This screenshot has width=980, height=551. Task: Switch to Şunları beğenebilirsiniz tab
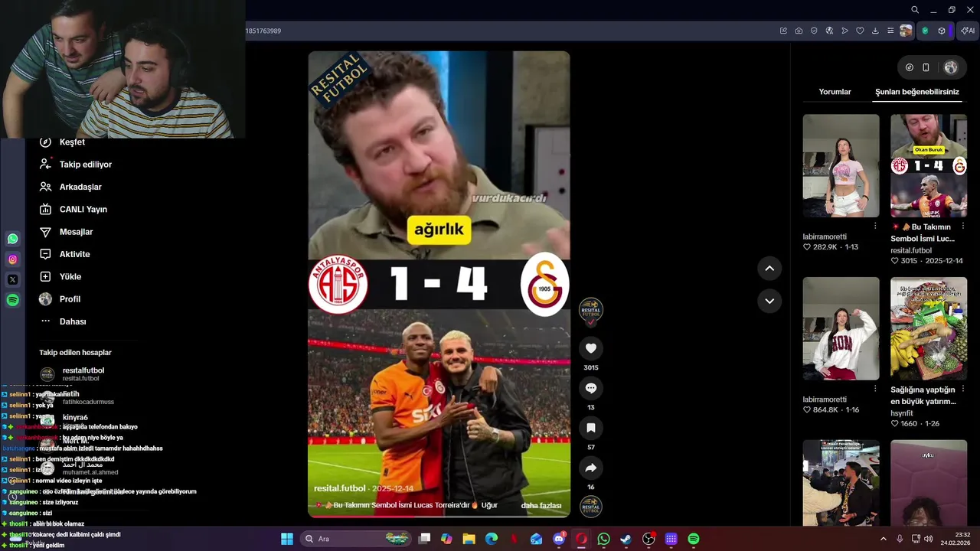(x=917, y=92)
